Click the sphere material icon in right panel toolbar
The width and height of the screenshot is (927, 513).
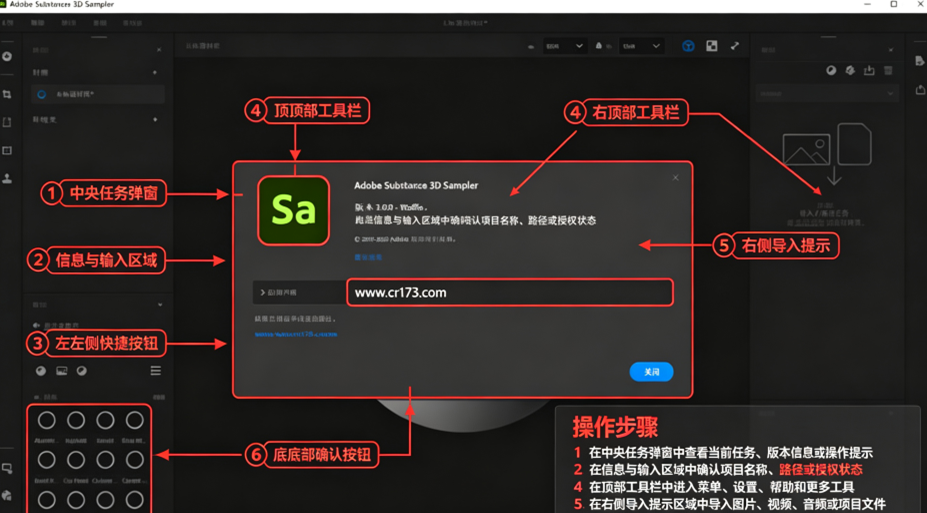pyautogui.click(x=831, y=70)
